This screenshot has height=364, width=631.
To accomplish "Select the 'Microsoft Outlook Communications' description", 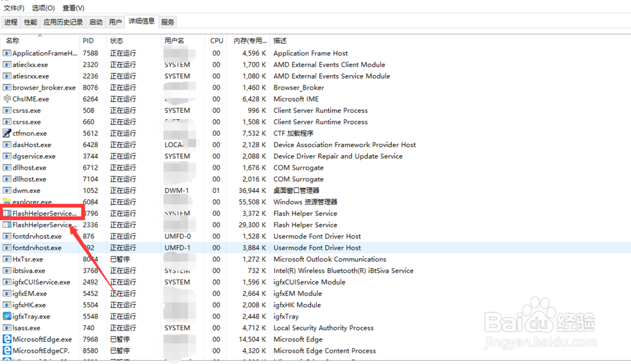I will tap(330, 259).
